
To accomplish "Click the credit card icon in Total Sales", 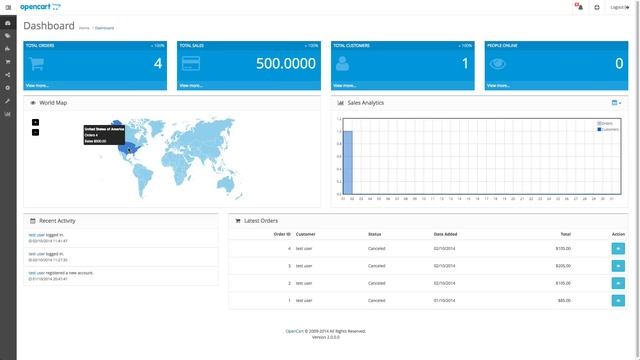I will pyautogui.click(x=191, y=64).
